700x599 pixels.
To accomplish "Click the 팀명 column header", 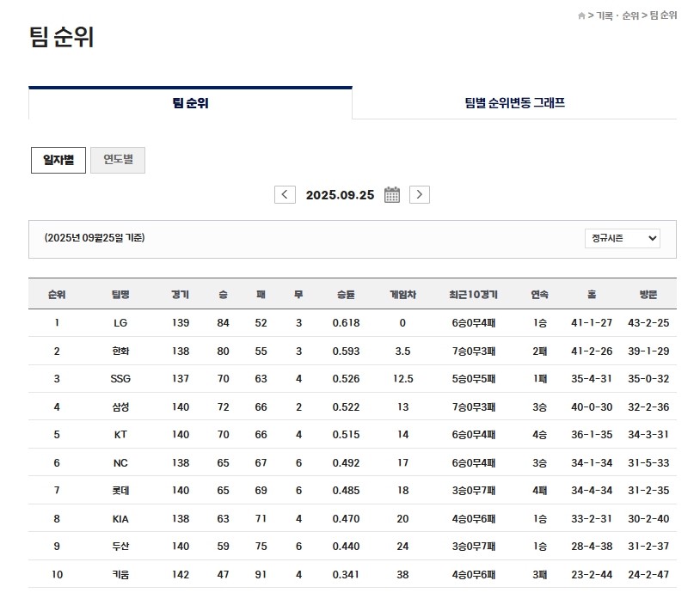I will tap(120, 295).
